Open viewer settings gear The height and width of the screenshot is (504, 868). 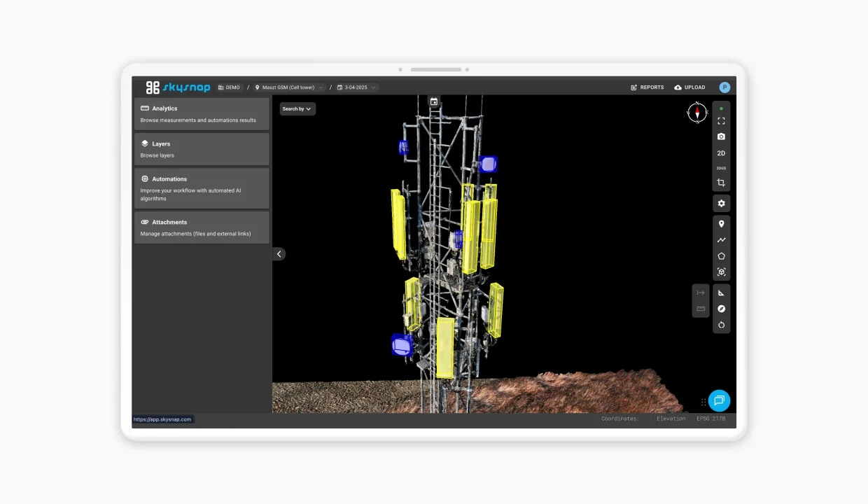click(x=721, y=203)
